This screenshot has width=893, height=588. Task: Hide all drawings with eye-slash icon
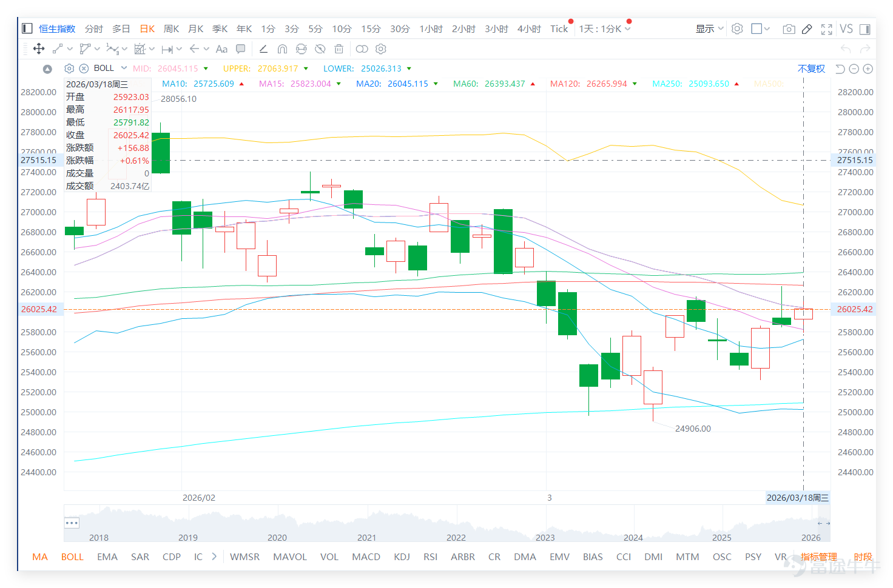coord(320,49)
